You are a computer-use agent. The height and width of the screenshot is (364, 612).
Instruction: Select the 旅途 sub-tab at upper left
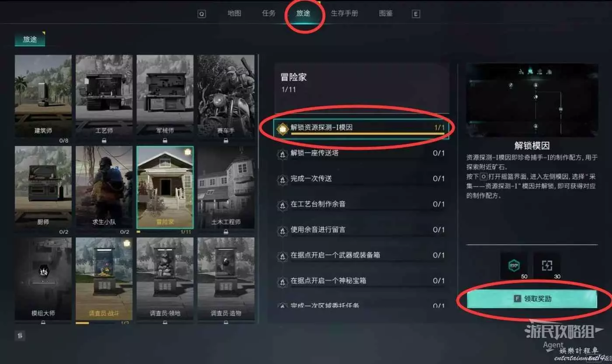pos(30,39)
